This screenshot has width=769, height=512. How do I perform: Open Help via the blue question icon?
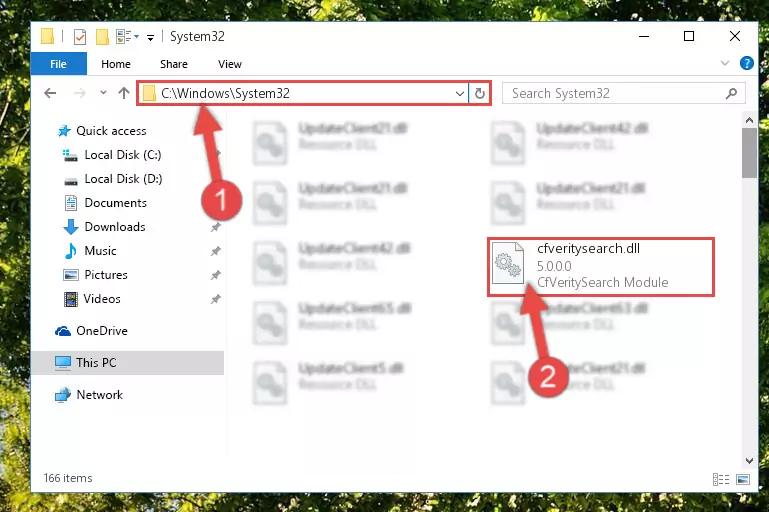pos(746,63)
